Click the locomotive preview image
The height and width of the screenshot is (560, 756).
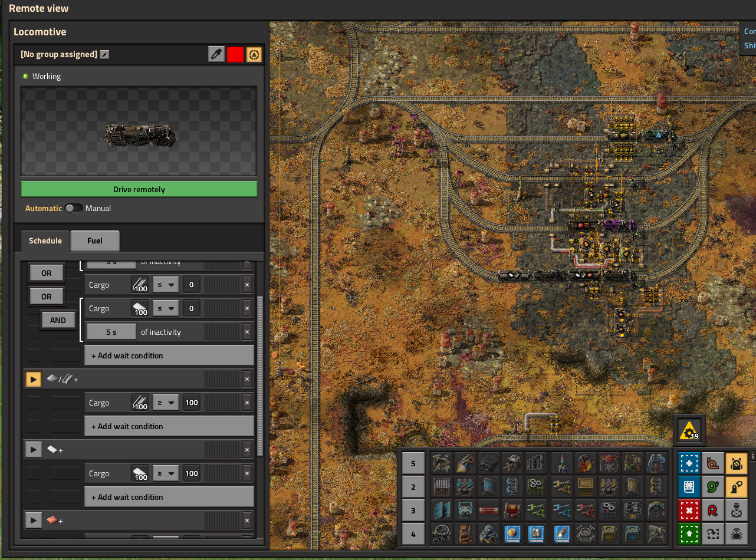point(139,131)
